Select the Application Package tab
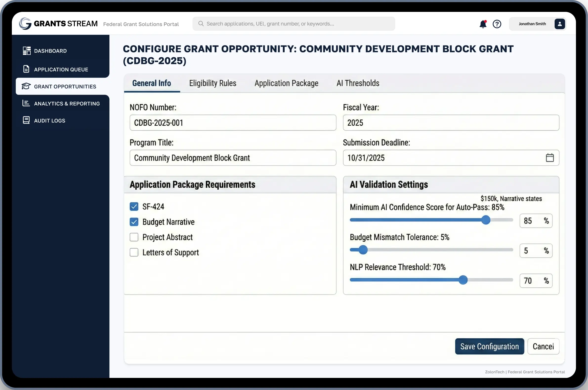This screenshot has height=390, width=588. click(x=286, y=83)
